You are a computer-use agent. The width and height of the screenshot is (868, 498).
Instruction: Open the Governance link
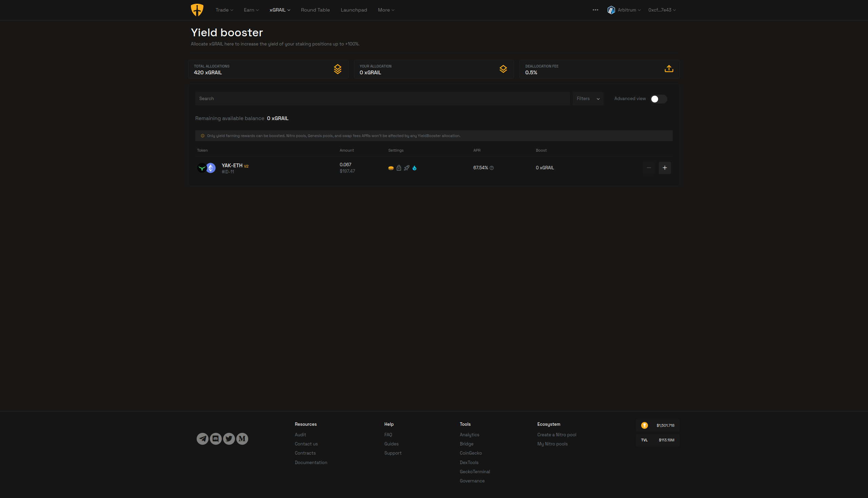tap(472, 481)
